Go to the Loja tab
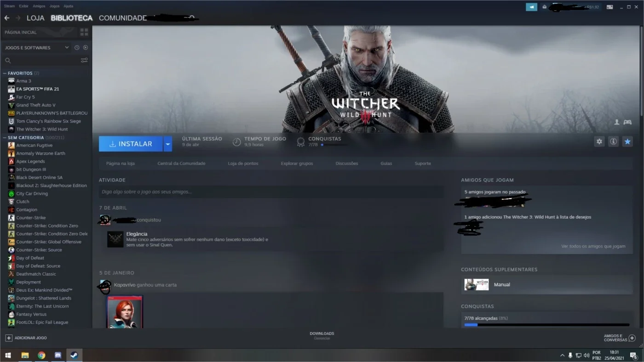Viewport: 644px width, 362px height. (x=35, y=18)
